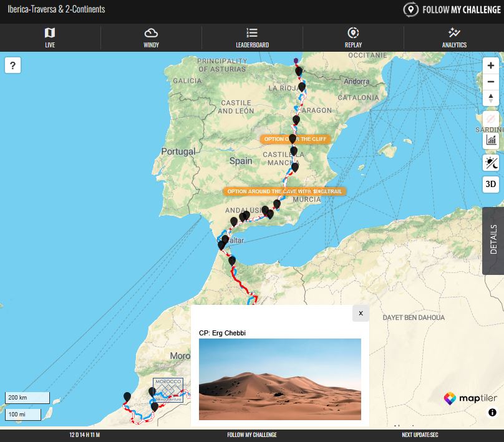Open the MapTiler attribution info icon

click(492, 413)
